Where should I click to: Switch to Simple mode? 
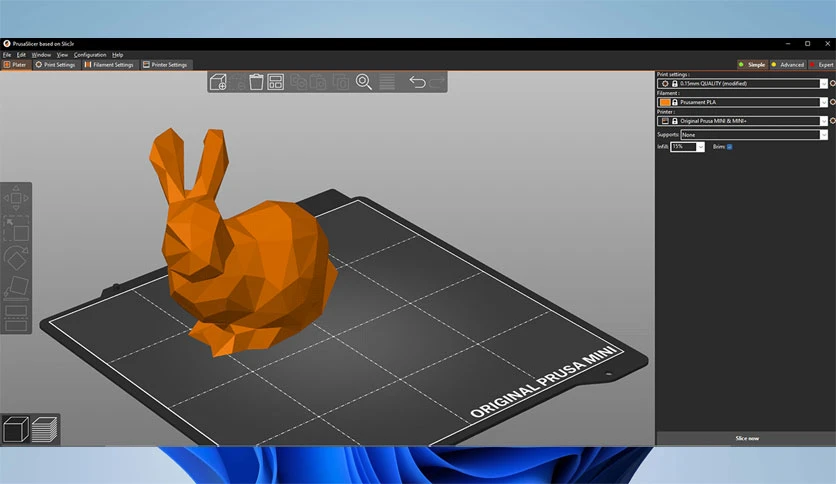[752, 64]
